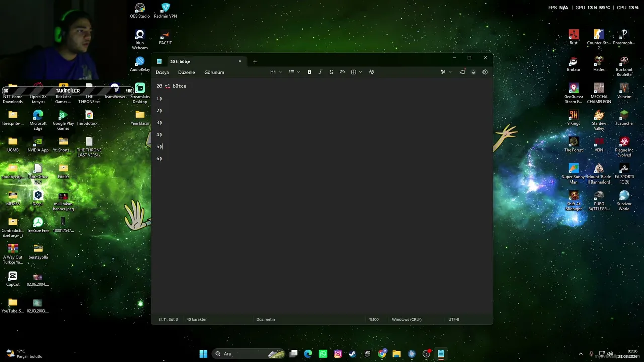Select the Brotato desktop icon
Screen dimensions: 644x362
[x=573, y=64]
